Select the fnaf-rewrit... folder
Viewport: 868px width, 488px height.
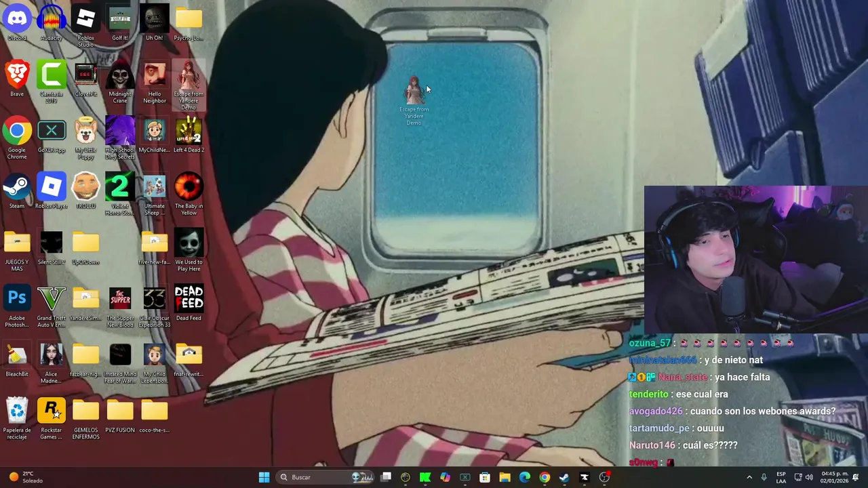(189, 360)
